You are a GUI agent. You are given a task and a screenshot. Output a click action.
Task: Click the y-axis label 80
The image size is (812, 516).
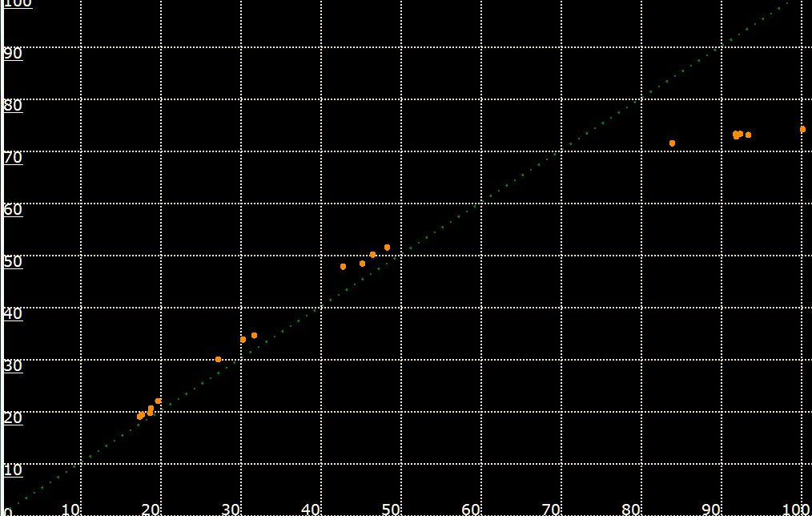(x=13, y=105)
